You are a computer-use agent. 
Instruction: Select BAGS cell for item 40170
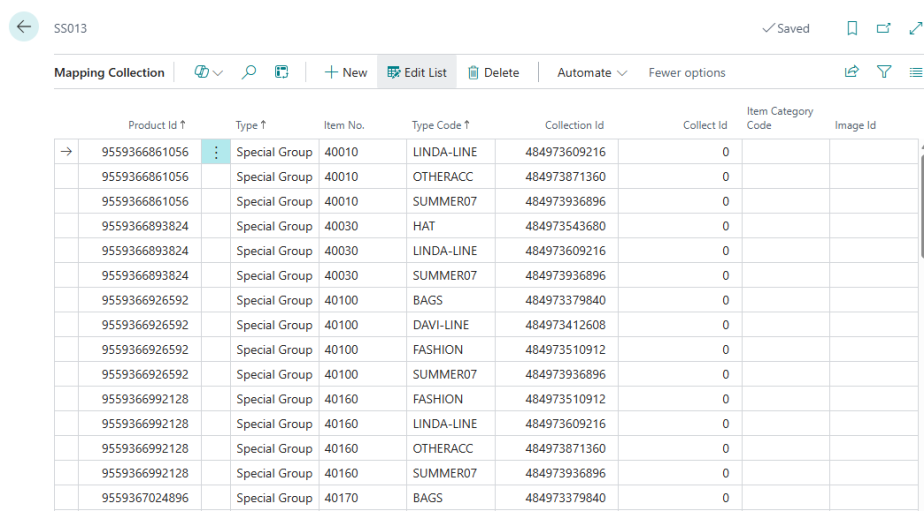[451, 498]
